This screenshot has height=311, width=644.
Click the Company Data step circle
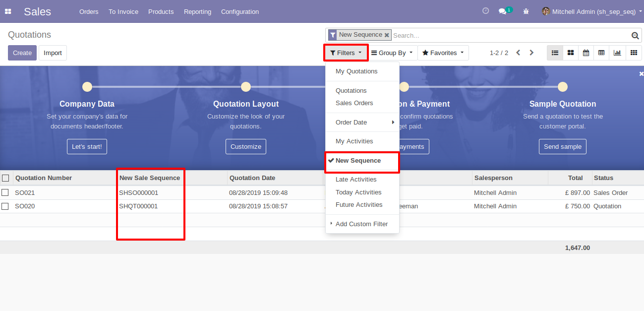(87, 87)
